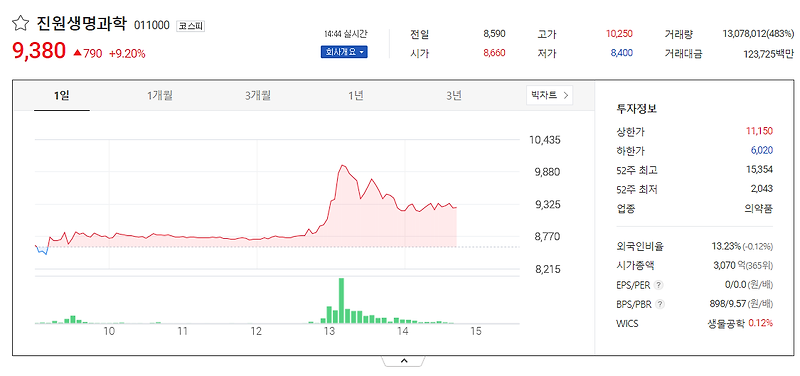The width and height of the screenshot is (800, 376).
Task: Click the 52주 최저 value 2,043
Action: pos(762,189)
